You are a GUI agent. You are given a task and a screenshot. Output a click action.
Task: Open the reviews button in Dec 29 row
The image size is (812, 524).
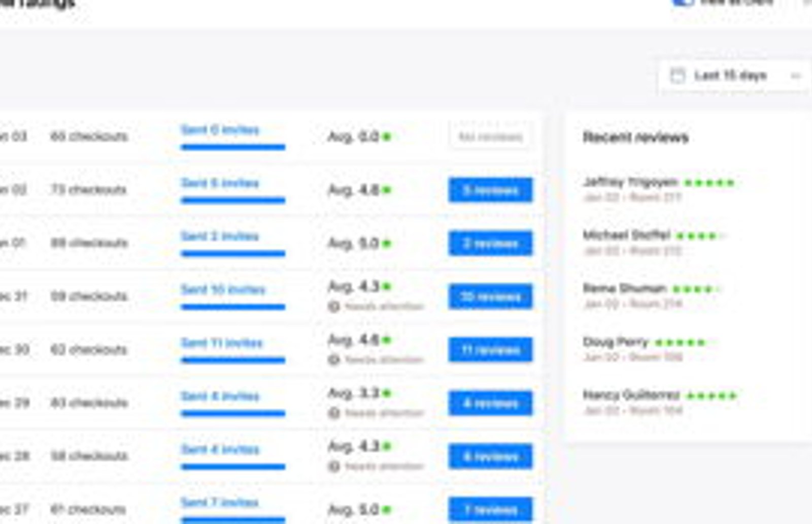(490, 403)
